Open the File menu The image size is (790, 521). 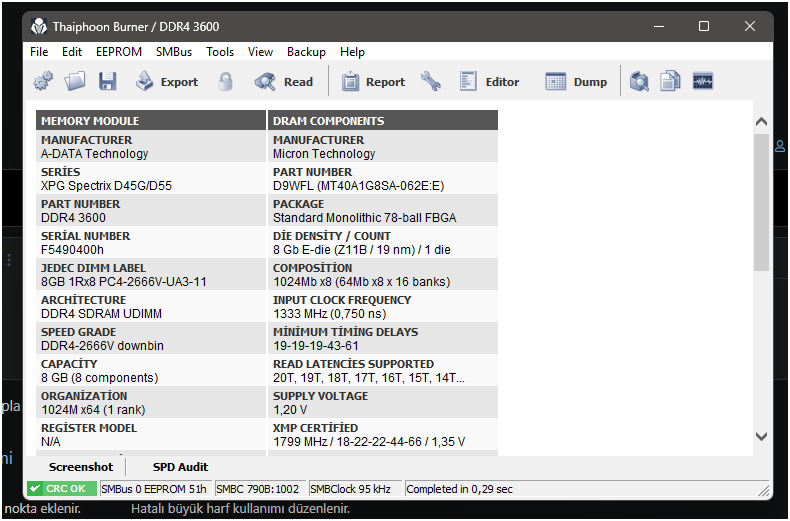pyautogui.click(x=39, y=52)
